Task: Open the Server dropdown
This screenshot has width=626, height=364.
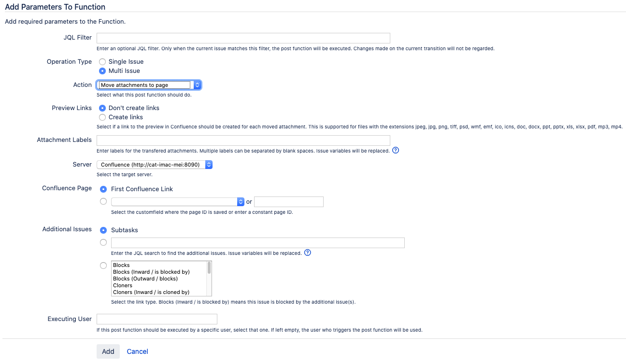Action: [x=155, y=165]
